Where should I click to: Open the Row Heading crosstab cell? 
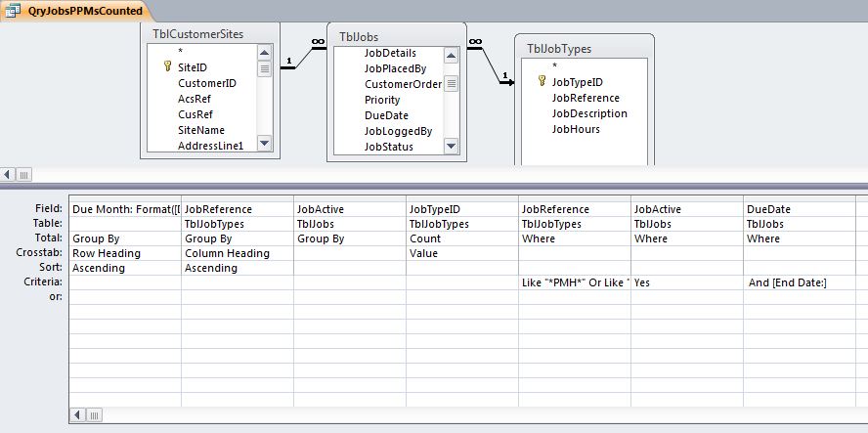124,253
